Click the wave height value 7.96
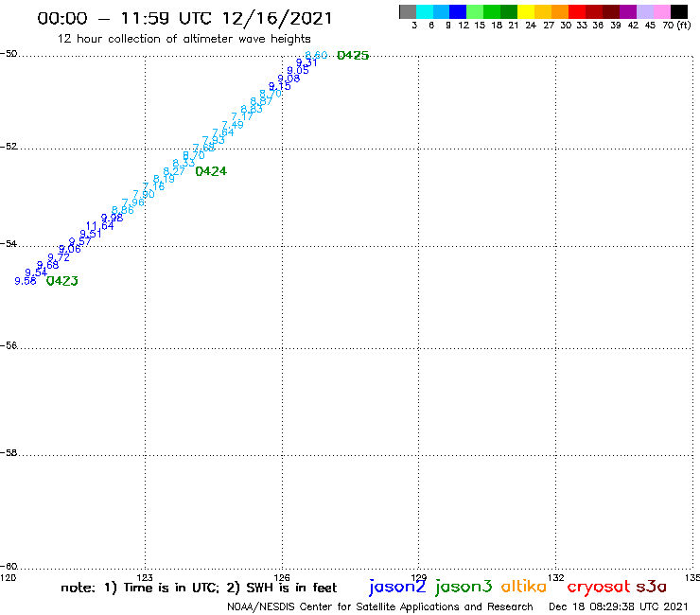This screenshot has width=700, height=615. pyautogui.click(x=133, y=202)
